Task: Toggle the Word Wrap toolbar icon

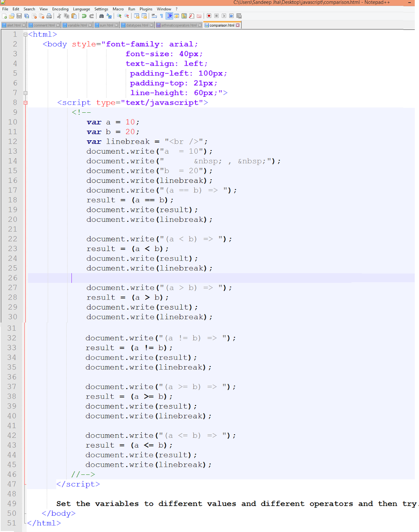Action: [154, 16]
